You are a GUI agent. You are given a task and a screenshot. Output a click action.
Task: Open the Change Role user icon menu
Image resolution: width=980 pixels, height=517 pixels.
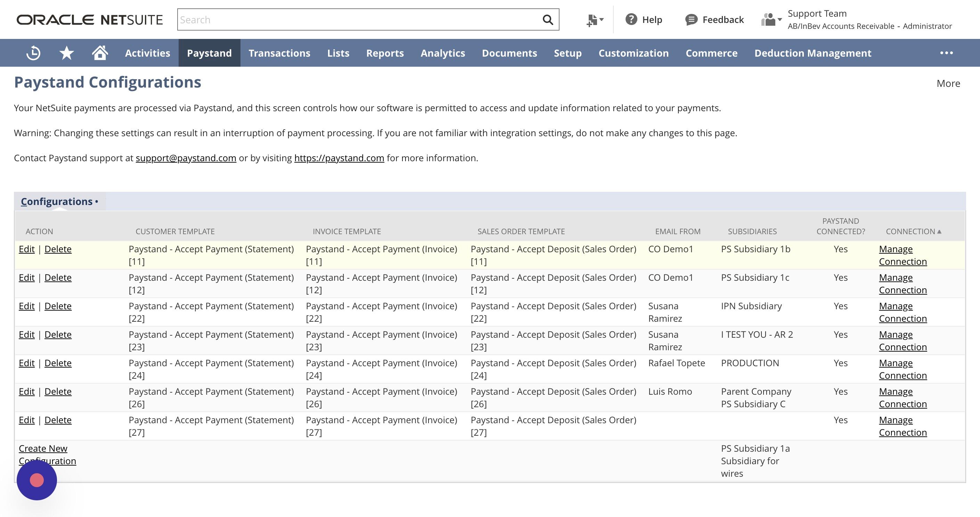coord(771,20)
